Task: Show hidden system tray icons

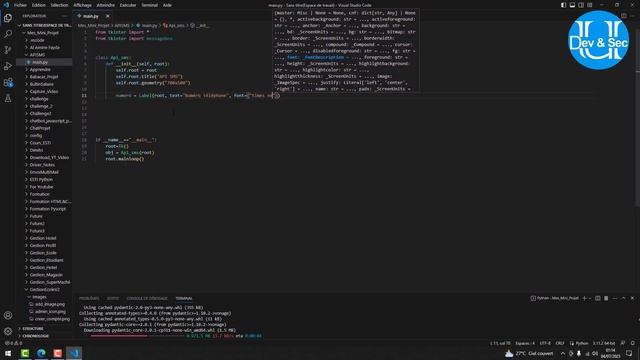Action: 563,353
